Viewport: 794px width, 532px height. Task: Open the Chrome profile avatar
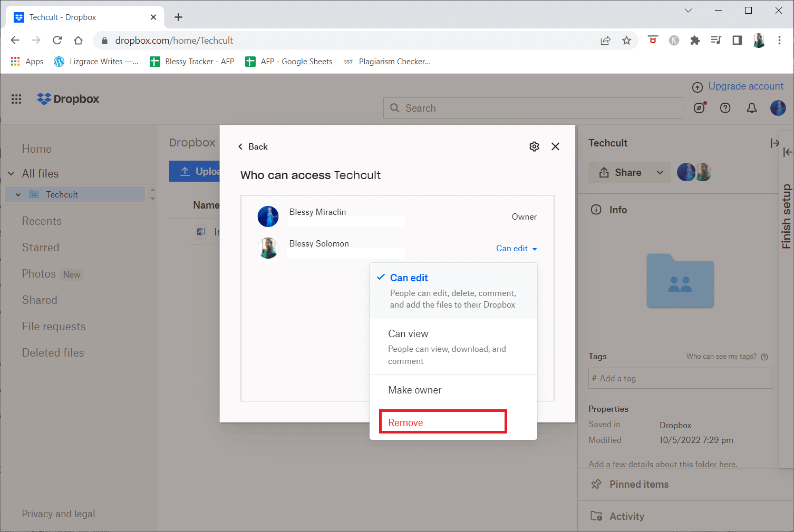pos(759,40)
